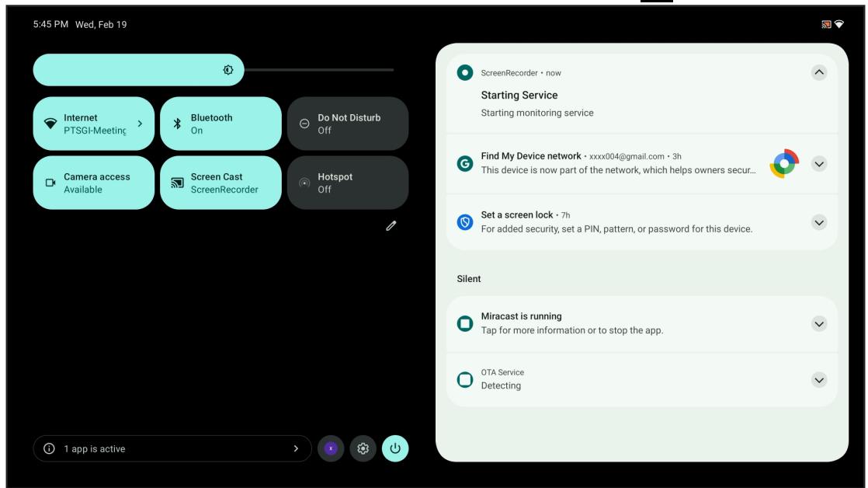This screenshot has width=868, height=488.
Task: Click the Internet tile Wi-Fi icon
Action: coord(50,124)
